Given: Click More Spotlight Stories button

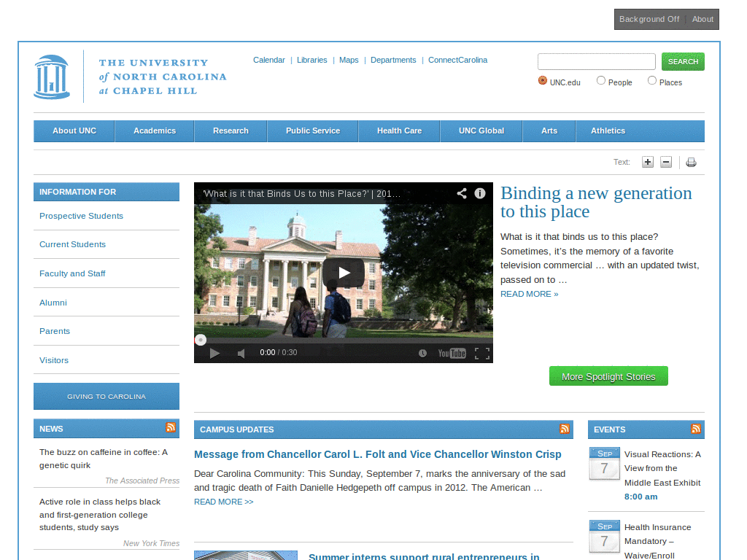Looking at the screenshot, I should point(608,376).
